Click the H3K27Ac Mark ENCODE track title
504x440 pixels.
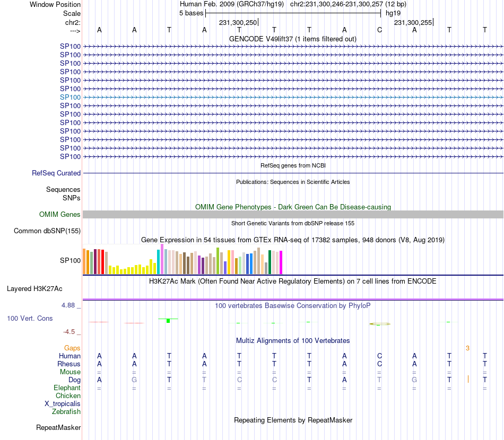293,281
